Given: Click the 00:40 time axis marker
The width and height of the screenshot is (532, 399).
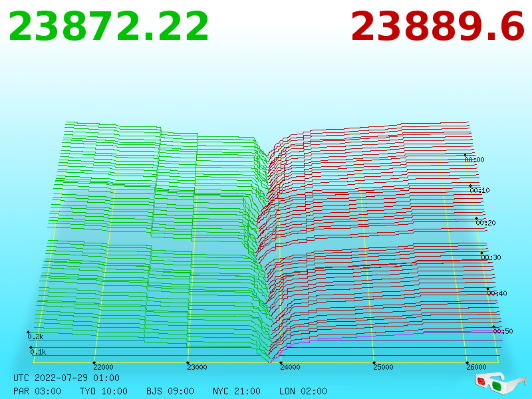Looking at the screenshot, I should (497, 293).
